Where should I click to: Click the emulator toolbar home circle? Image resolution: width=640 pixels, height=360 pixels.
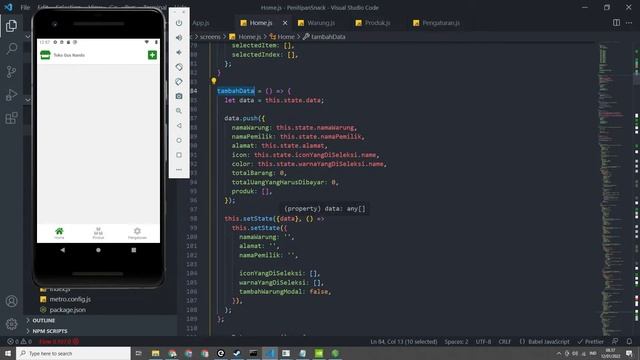click(x=179, y=140)
